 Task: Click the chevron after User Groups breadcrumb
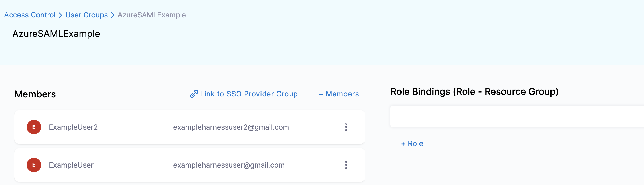[x=113, y=15]
